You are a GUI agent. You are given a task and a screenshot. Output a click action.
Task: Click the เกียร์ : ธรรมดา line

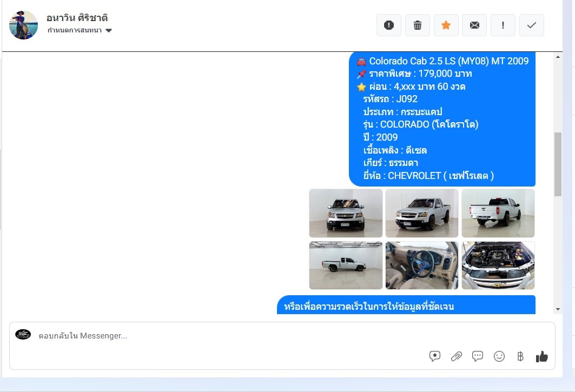coord(391,163)
